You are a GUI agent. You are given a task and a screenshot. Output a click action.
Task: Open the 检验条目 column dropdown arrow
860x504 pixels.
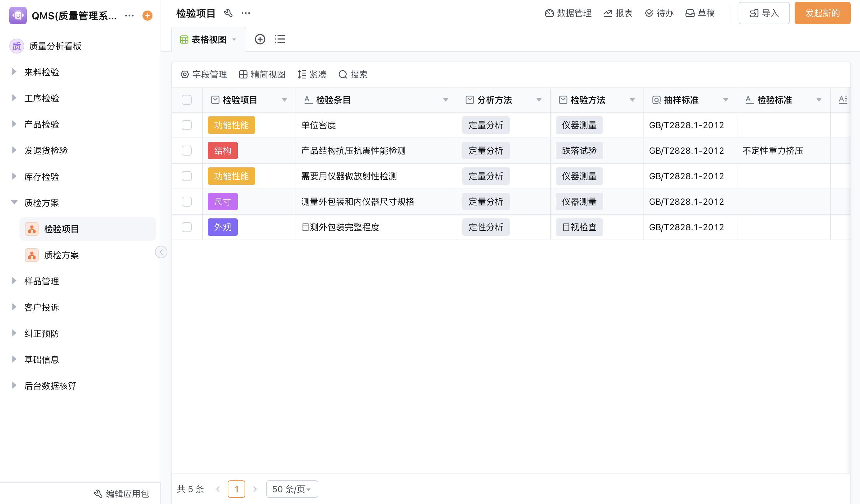pyautogui.click(x=445, y=100)
